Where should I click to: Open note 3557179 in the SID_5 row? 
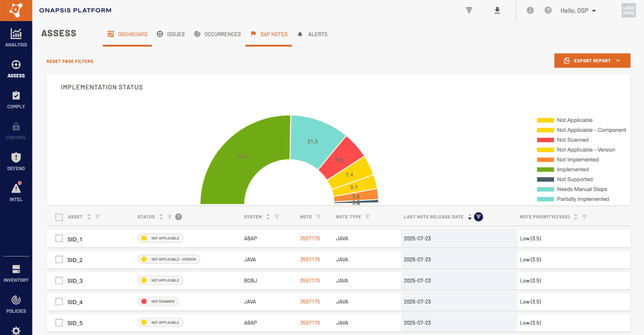pyautogui.click(x=310, y=323)
